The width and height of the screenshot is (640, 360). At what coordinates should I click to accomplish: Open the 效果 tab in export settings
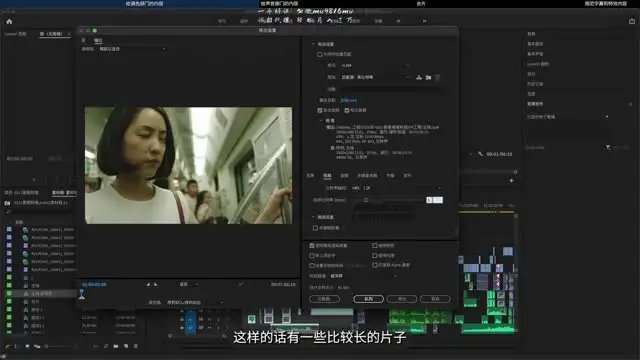[x=311, y=176]
